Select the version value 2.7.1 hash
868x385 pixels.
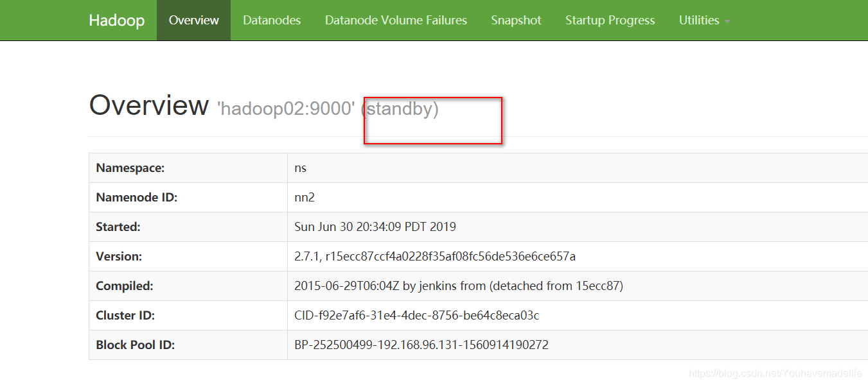click(x=435, y=257)
